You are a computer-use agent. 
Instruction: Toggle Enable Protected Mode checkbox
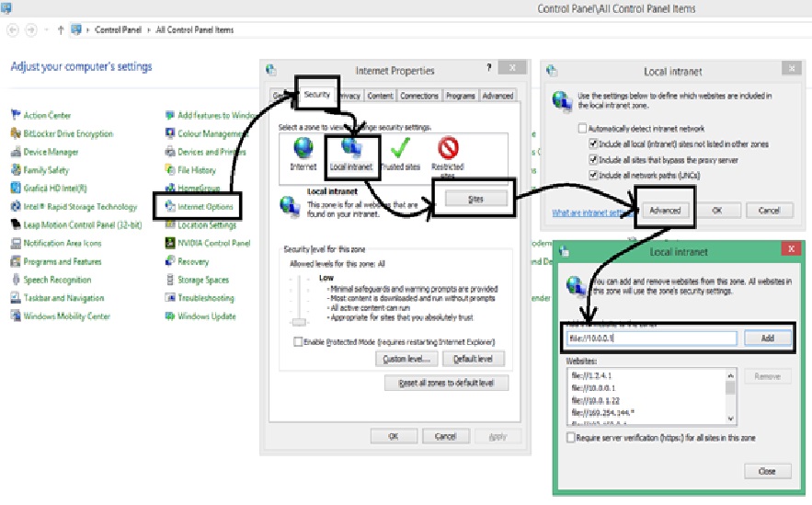click(298, 342)
